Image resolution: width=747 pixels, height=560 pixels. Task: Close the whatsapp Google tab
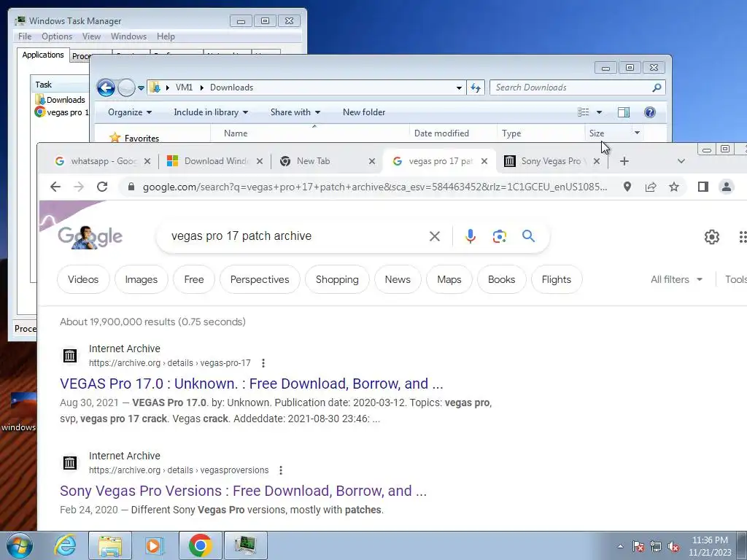[x=147, y=161]
